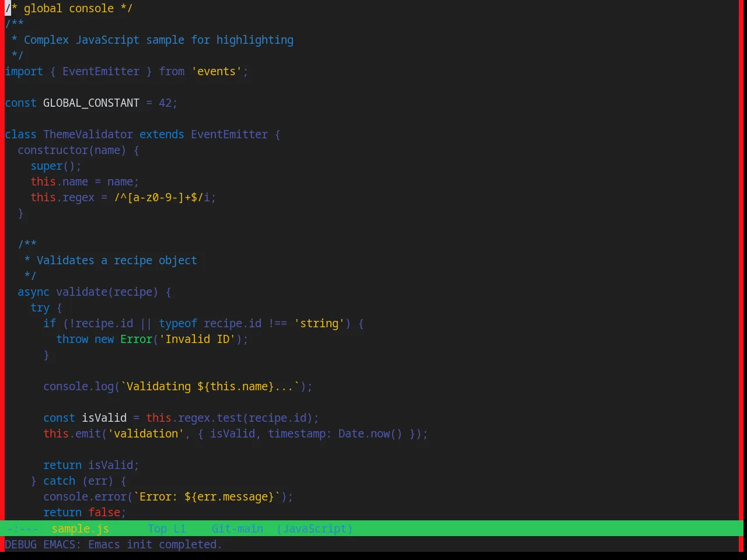Click the 'validate(recipe)' method name
This screenshot has height=560, width=747.
[107, 292]
